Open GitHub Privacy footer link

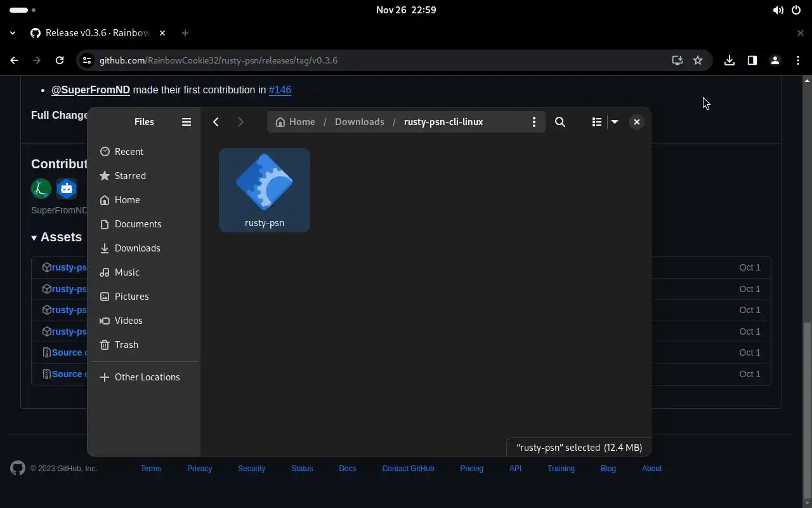199,469
